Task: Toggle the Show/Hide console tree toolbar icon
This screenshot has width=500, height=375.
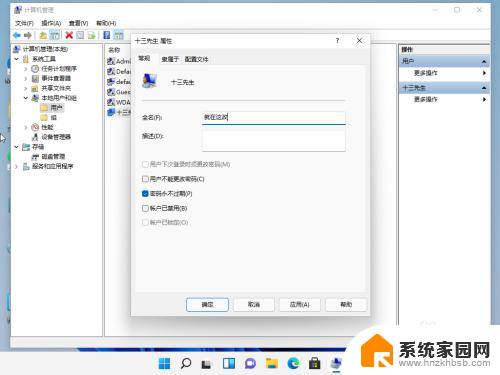Action: [x=54, y=35]
